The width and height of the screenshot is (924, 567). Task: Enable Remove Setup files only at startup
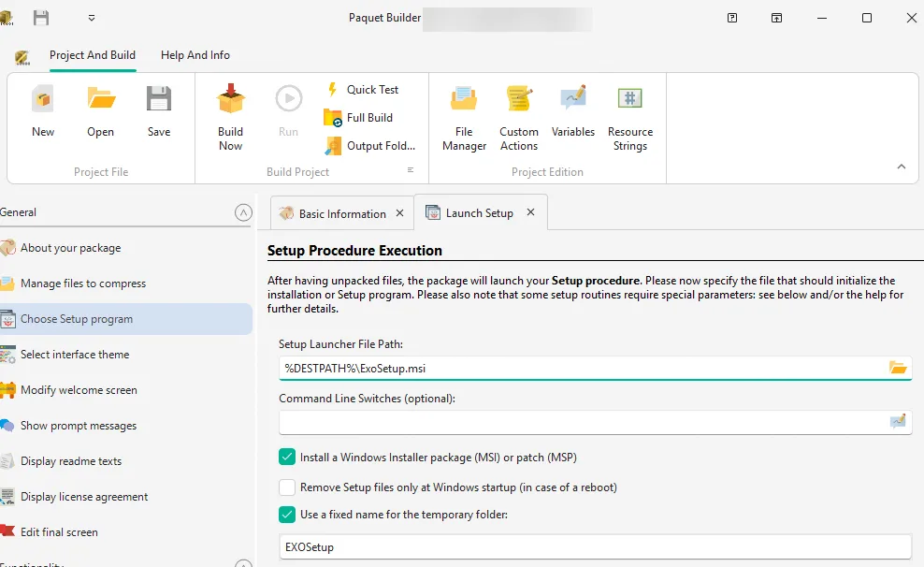[287, 487]
